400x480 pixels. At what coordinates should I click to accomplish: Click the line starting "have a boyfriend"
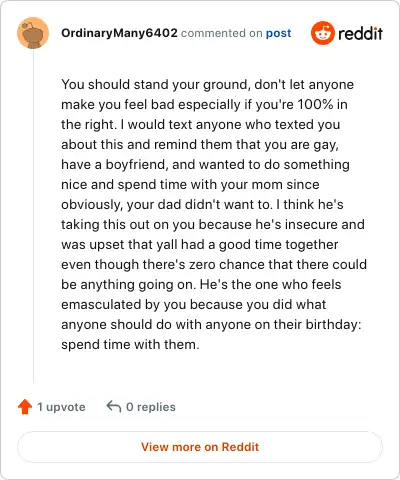205,165
